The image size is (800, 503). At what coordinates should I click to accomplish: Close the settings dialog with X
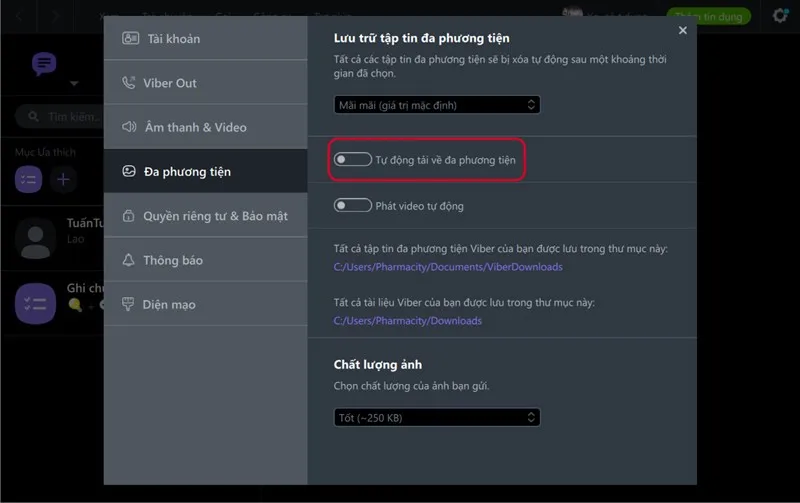(683, 31)
